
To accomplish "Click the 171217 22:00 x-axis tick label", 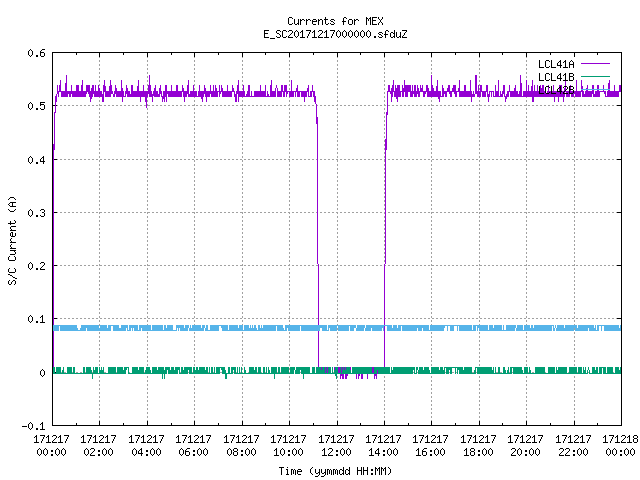I will [x=573, y=446].
